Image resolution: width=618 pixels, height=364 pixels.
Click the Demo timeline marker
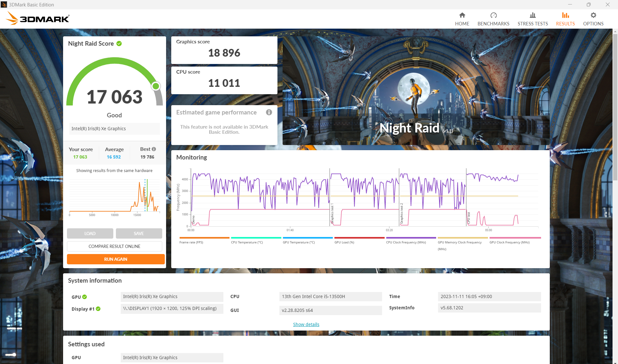pos(193,220)
